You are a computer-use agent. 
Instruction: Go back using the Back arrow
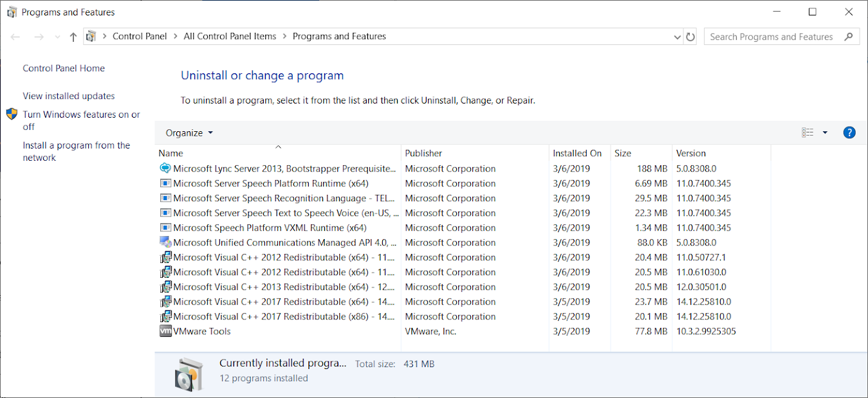(x=15, y=37)
